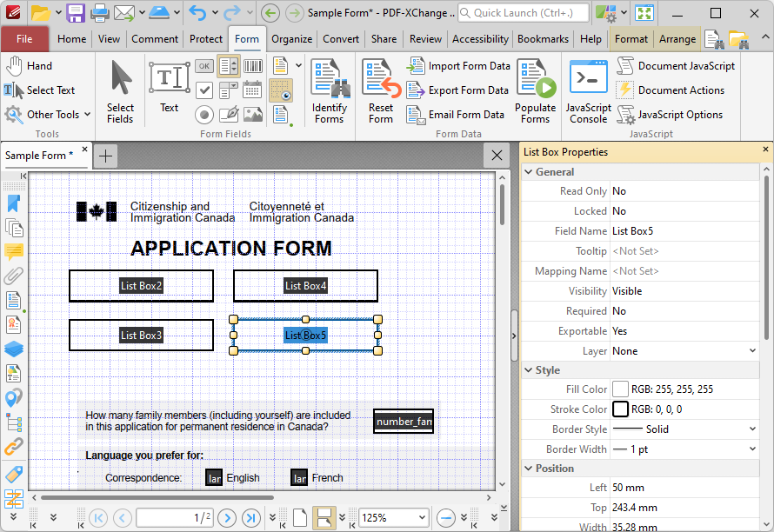Image resolution: width=774 pixels, height=532 pixels.
Task: Open the JavaScript Console
Action: 589,92
